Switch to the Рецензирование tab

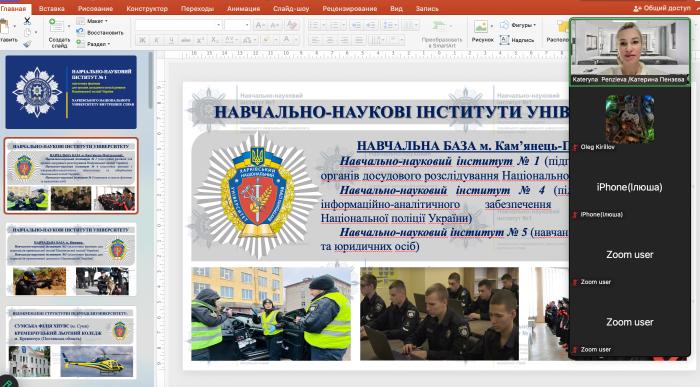point(350,8)
